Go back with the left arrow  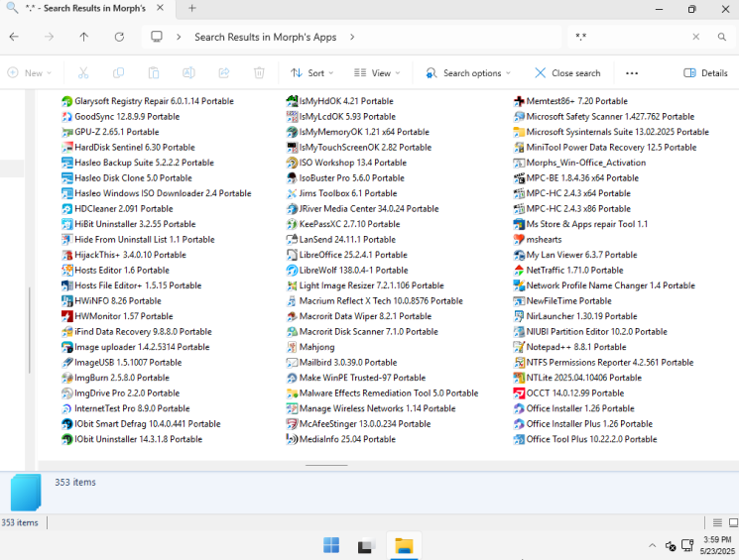pyautogui.click(x=14, y=37)
